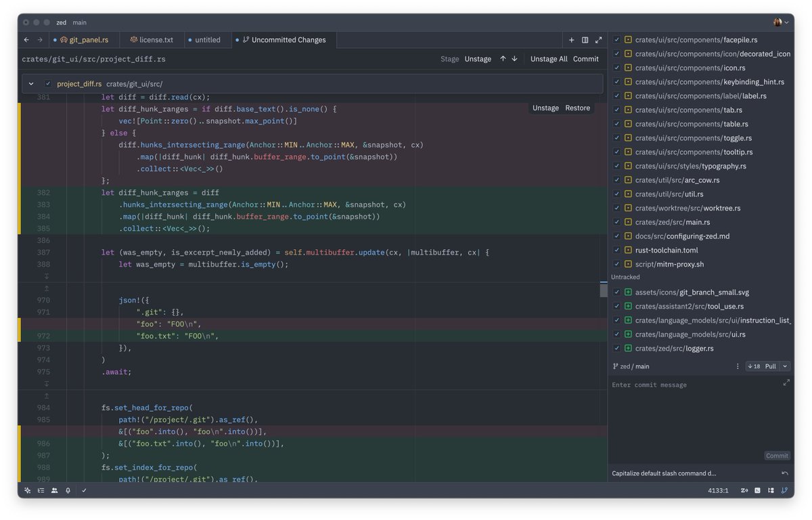Click the checkmark diagnostics icon in status bar
Screen dimensions: 812x520
tap(85, 490)
